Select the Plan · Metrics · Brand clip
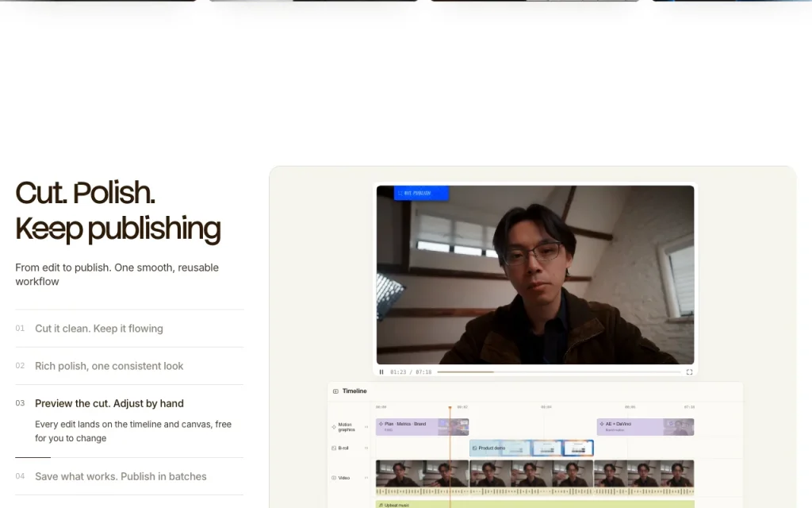 [422, 426]
